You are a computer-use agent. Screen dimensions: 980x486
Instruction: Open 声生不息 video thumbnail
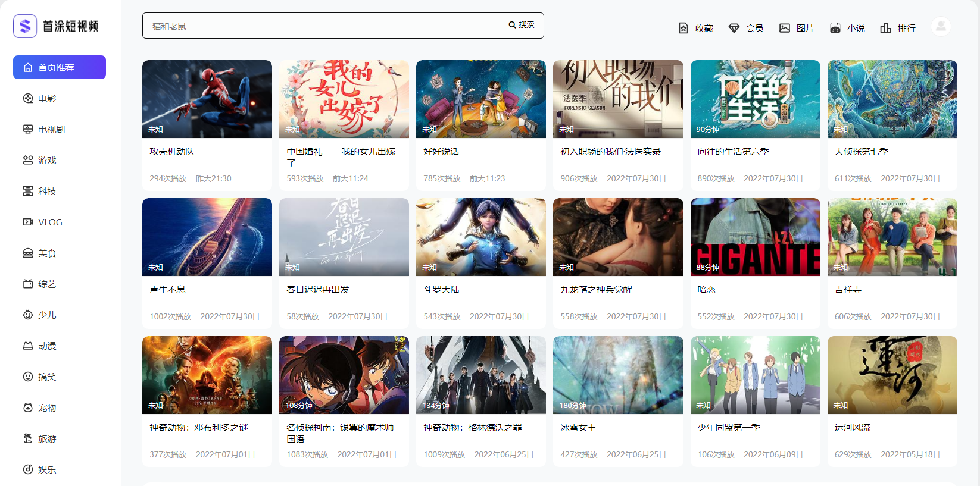tap(207, 237)
